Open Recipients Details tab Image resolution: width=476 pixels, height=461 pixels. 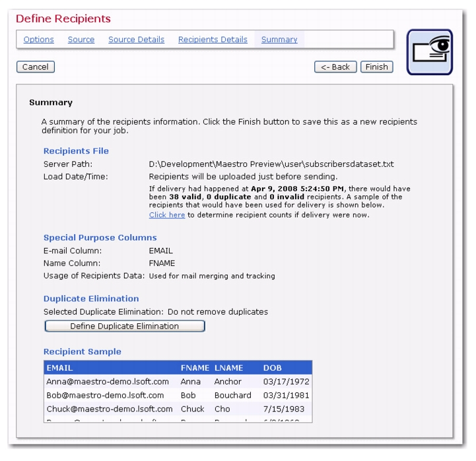(213, 40)
